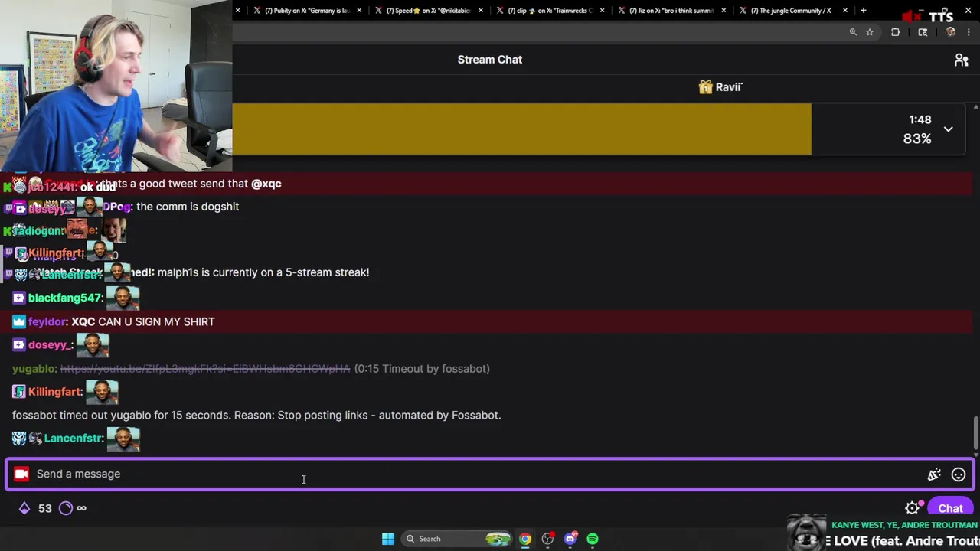
Task: Open Discord from the taskbar
Action: click(570, 539)
